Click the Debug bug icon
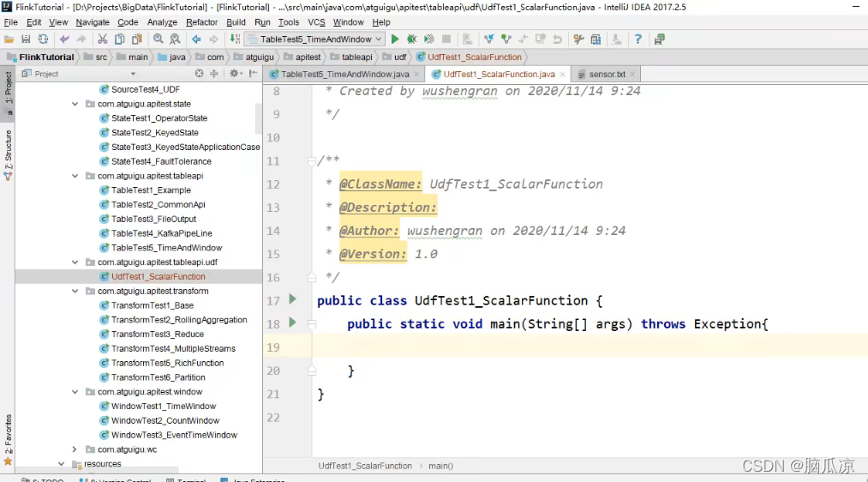 click(412, 39)
